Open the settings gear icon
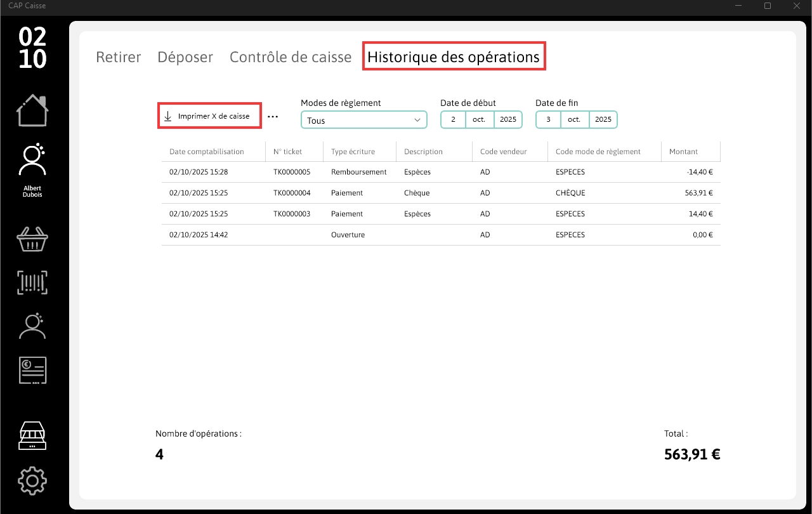The height and width of the screenshot is (514, 812). (x=32, y=480)
